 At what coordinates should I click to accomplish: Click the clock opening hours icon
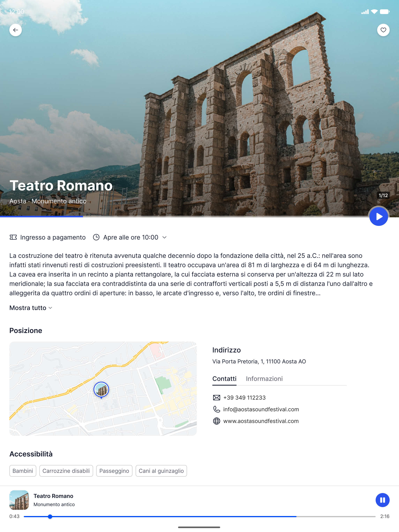[x=96, y=237]
